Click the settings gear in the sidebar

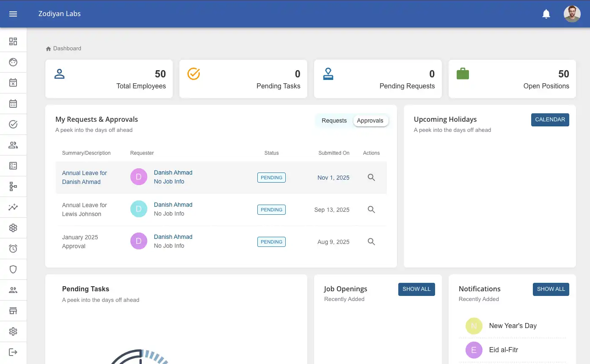coord(13,331)
